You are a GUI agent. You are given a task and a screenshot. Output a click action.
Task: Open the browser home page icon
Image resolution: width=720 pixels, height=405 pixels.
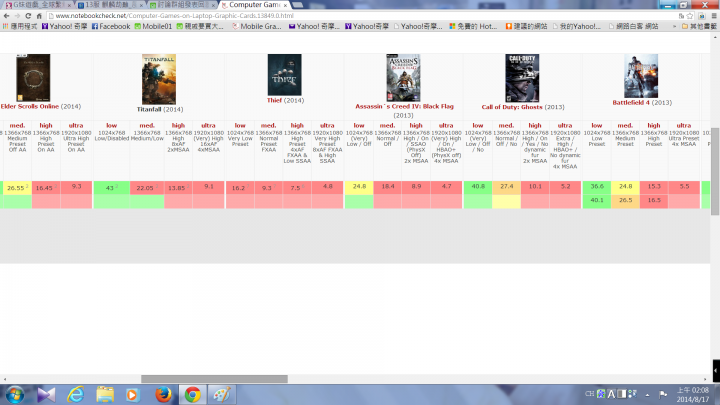[x=39, y=16]
